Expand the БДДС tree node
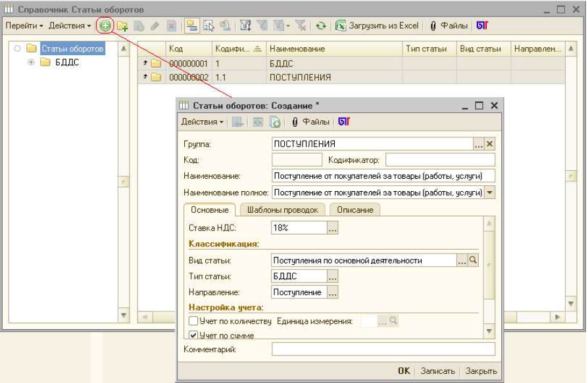Viewport: 588px width, 383px height. [31, 62]
